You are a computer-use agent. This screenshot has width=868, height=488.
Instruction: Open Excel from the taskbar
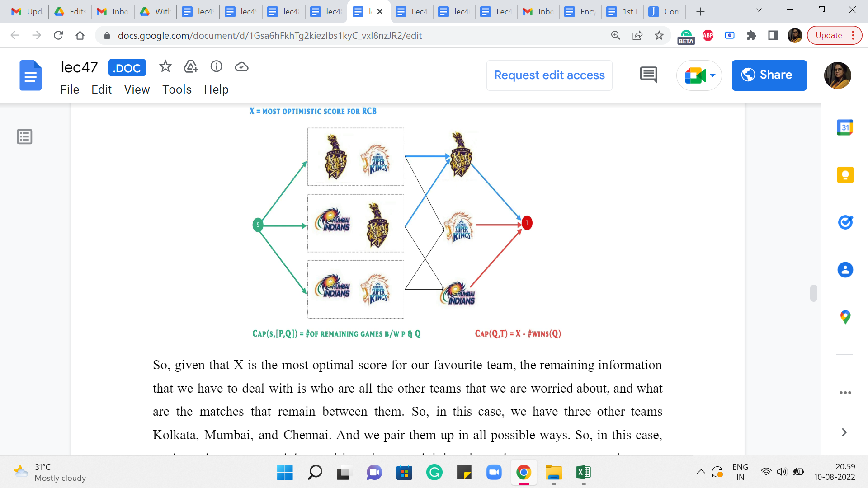tap(583, 473)
